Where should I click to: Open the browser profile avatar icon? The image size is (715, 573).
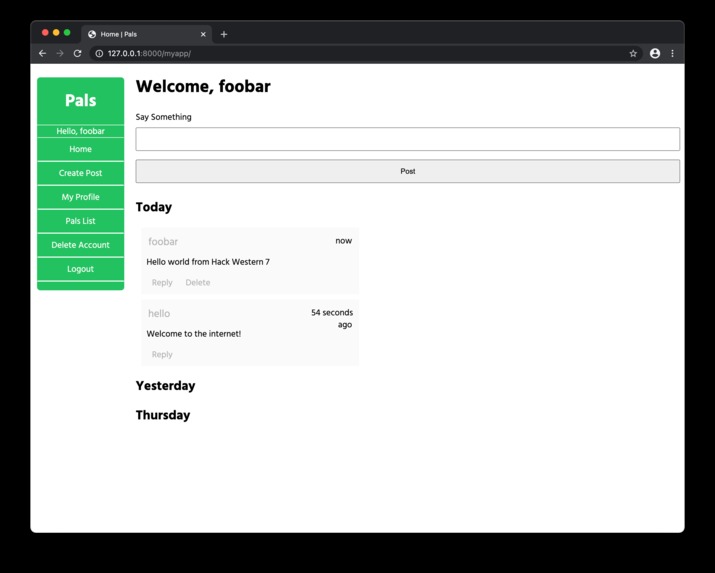click(655, 53)
